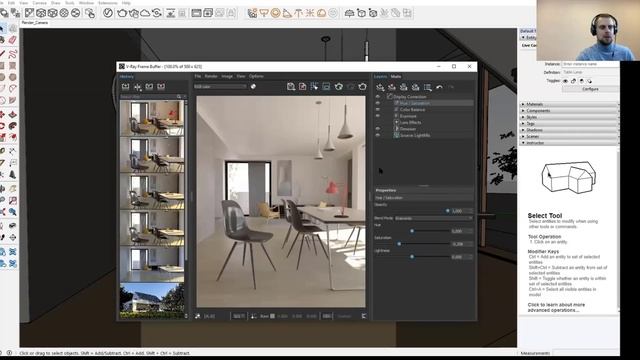The width and height of the screenshot is (640, 360).
Task: Click the Hue slider handle
Action: tap(412, 231)
